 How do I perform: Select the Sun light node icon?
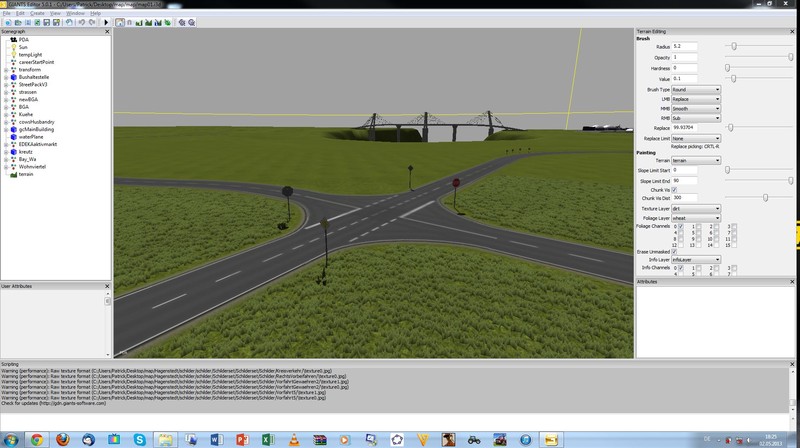pos(14,47)
